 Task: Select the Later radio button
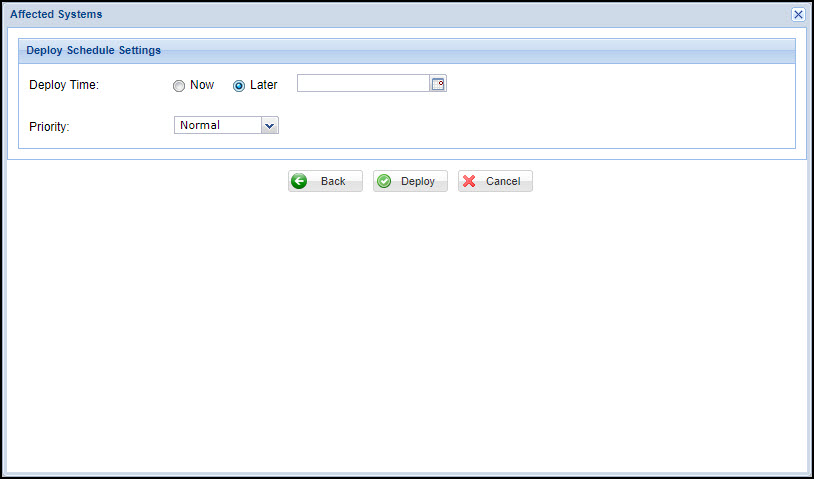coord(239,86)
